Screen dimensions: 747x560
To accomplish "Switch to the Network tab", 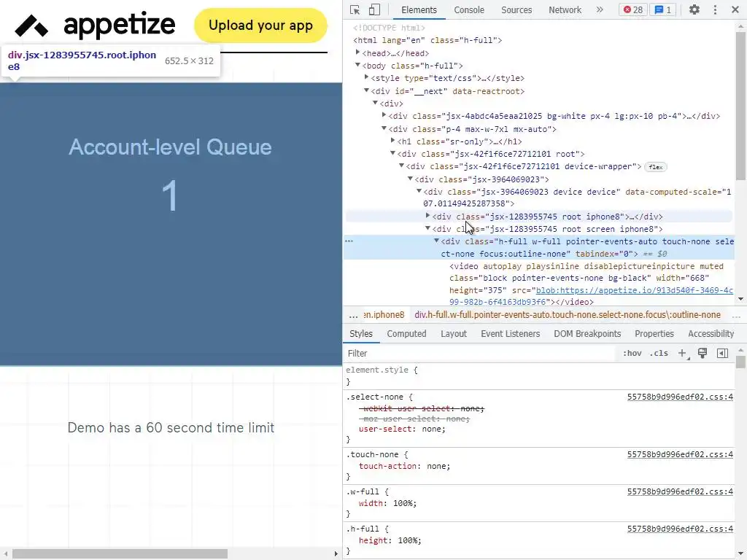I will [565, 10].
